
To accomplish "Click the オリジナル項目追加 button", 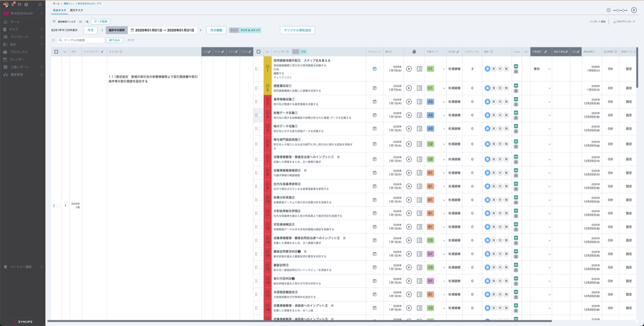I will pyautogui.click(x=297, y=30).
